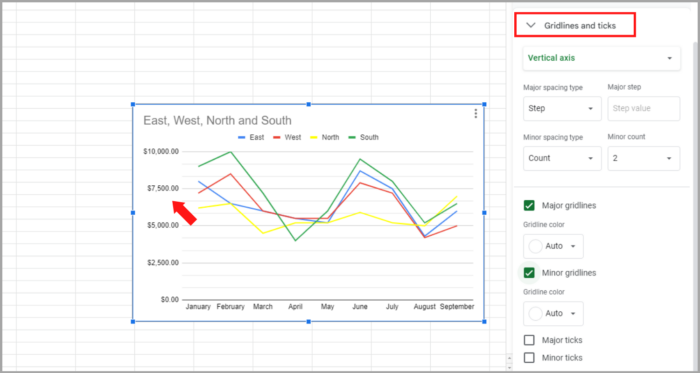The width and height of the screenshot is (700, 373).
Task: Open the Vertical axis dropdown
Action: [601, 58]
